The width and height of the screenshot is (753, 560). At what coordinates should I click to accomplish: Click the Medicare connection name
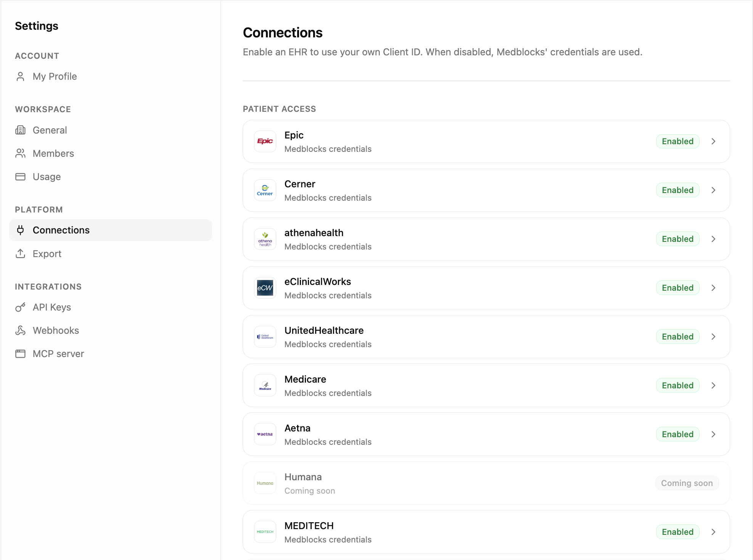pyautogui.click(x=305, y=379)
